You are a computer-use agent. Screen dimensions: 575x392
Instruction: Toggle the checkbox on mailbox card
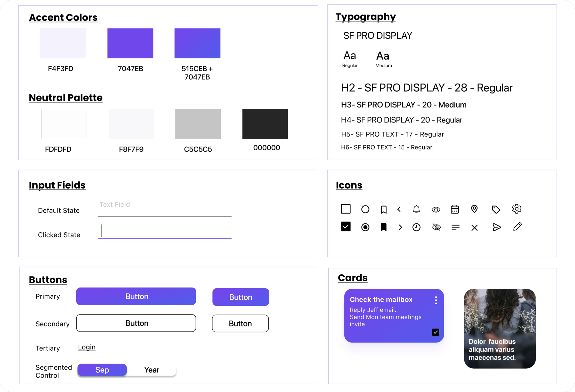click(435, 332)
